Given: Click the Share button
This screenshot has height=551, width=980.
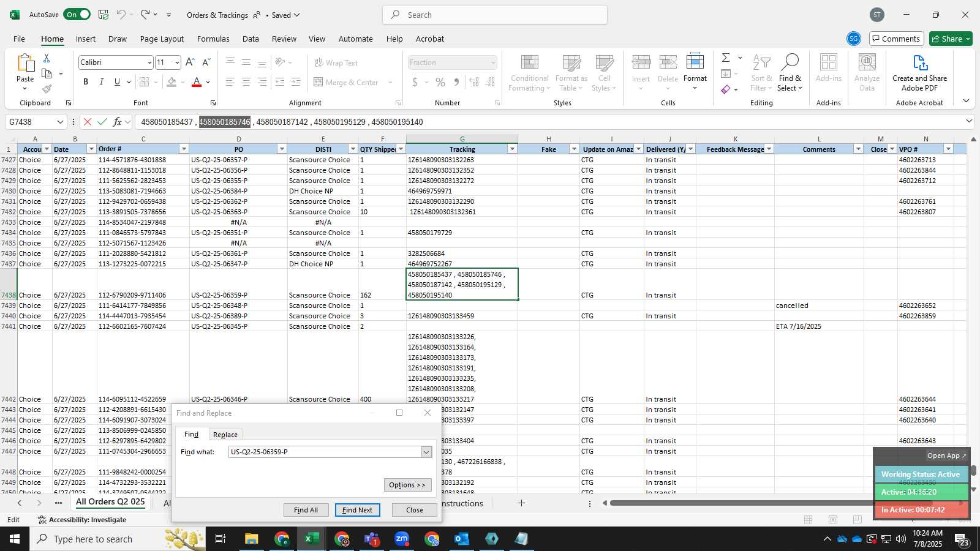Looking at the screenshot, I should [951, 39].
